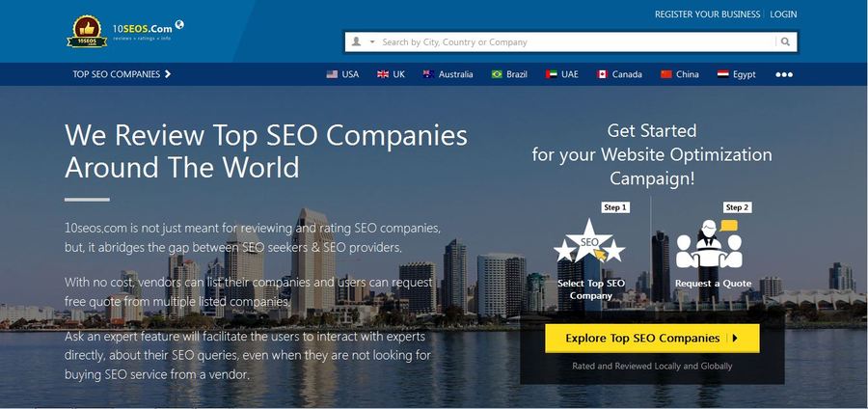Open the LOGIN link
868x409 pixels.
783,14
